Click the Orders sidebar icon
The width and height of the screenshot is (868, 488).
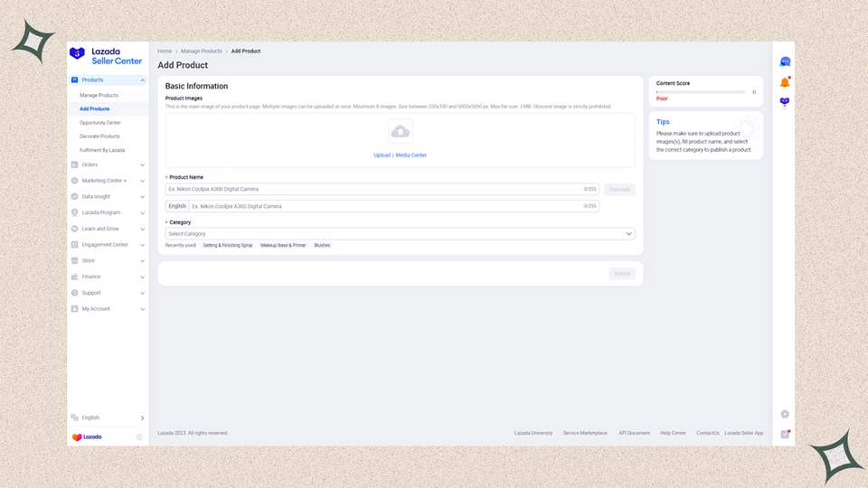(75, 164)
